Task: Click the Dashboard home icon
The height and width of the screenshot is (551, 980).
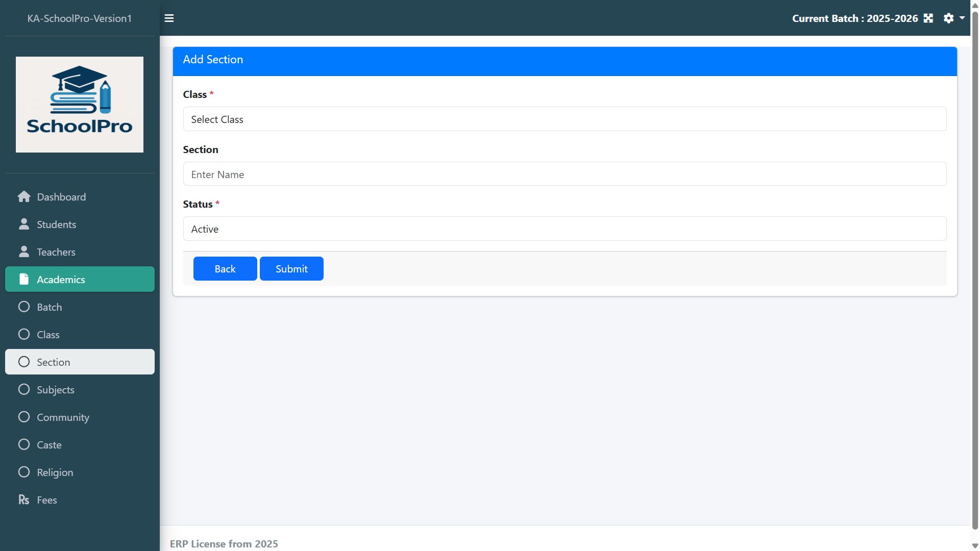Action: pos(23,197)
